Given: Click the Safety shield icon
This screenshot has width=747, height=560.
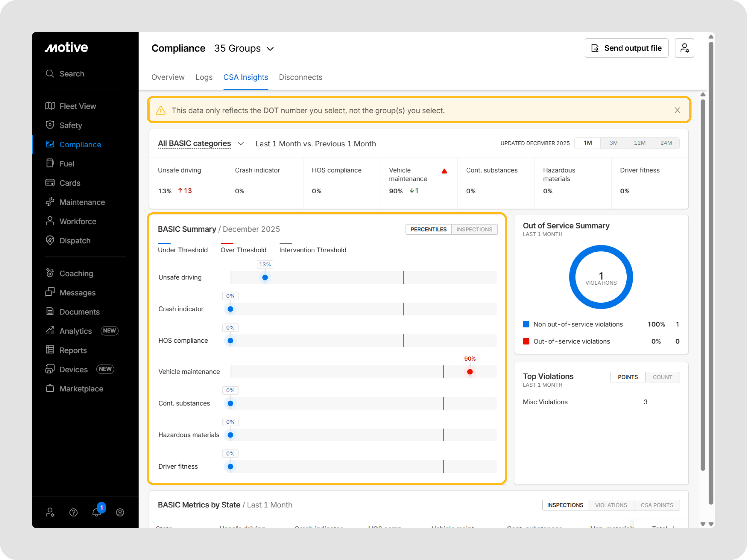Looking at the screenshot, I should coord(50,125).
